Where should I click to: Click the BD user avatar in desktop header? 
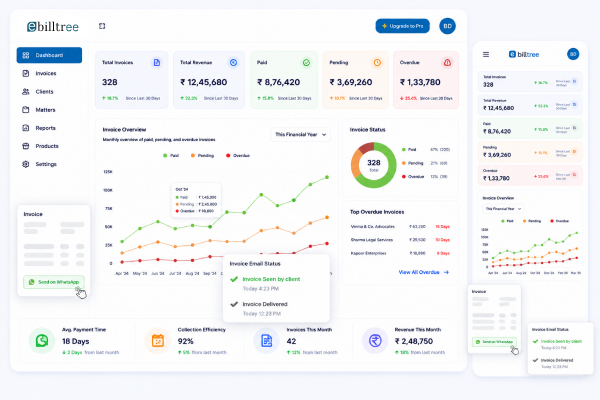[x=447, y=26]
